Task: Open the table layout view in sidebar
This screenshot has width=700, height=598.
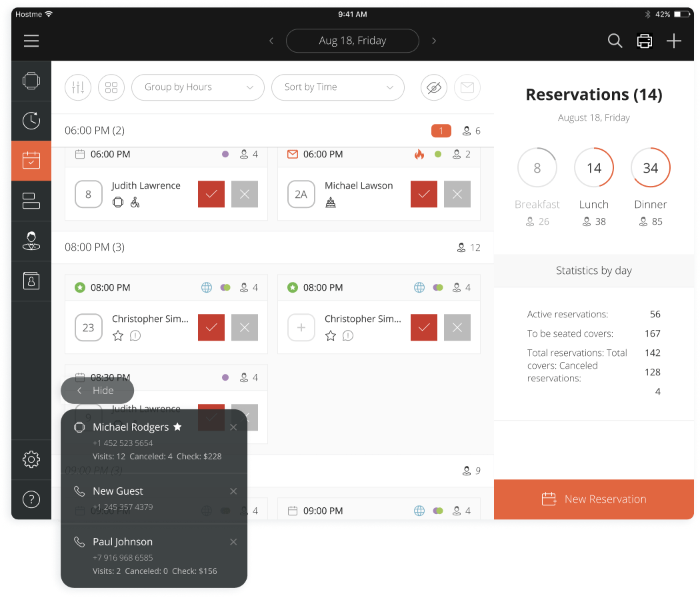Action: (x=31, y=201)
